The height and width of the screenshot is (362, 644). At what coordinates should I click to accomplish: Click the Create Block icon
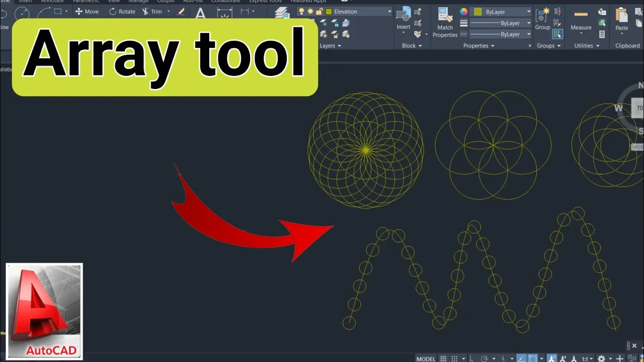click(418, 12)
